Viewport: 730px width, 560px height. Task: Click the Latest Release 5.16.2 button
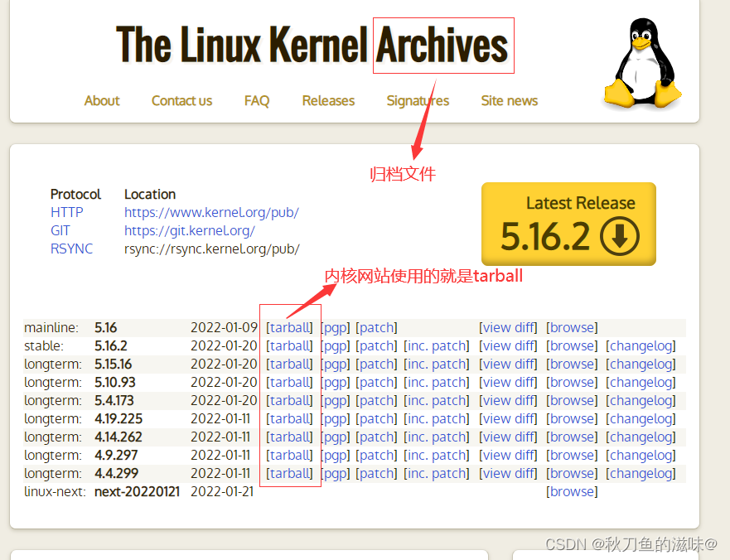tap(568, 224)
